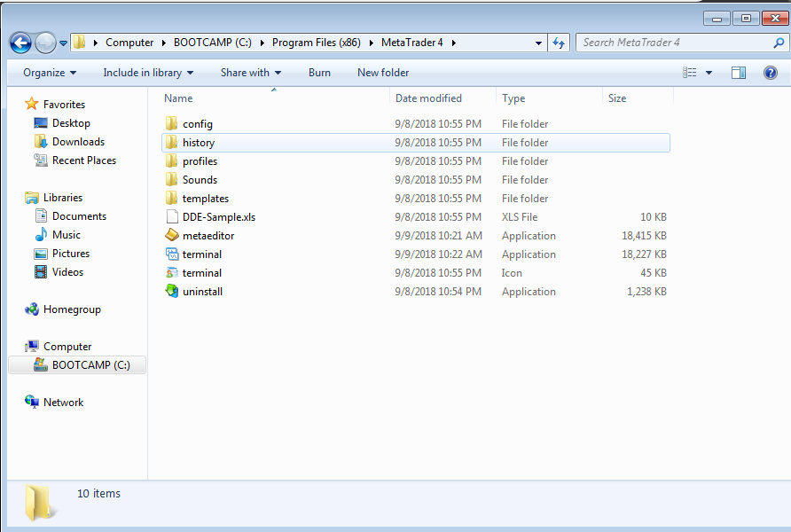Viewport: 791px width, 532px height.
Task: Click the 18,415 KB size value
Action: tap(644, 236)
